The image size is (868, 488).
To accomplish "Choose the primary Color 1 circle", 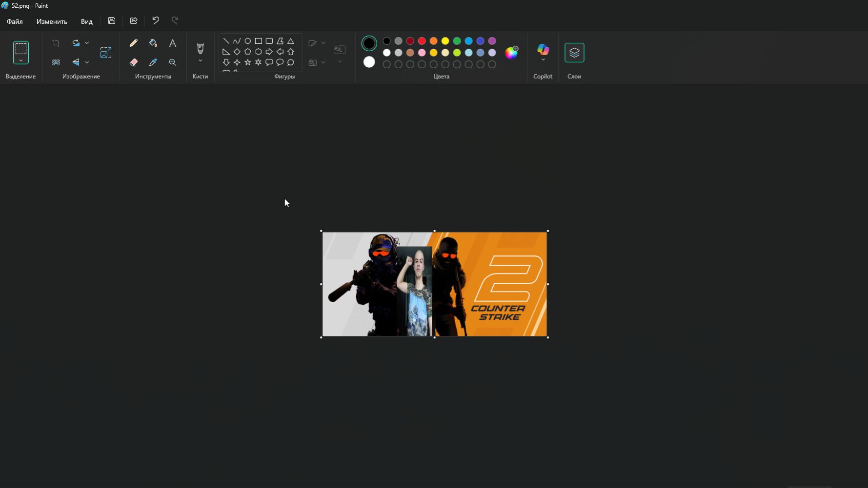I will (x=369, y=43).
